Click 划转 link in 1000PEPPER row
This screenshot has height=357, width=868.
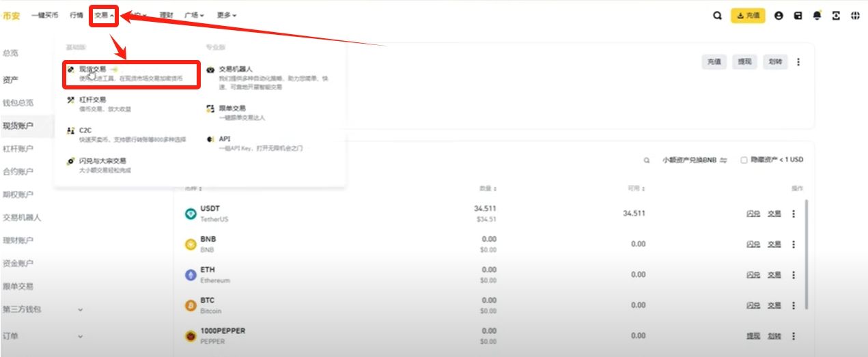774,336
